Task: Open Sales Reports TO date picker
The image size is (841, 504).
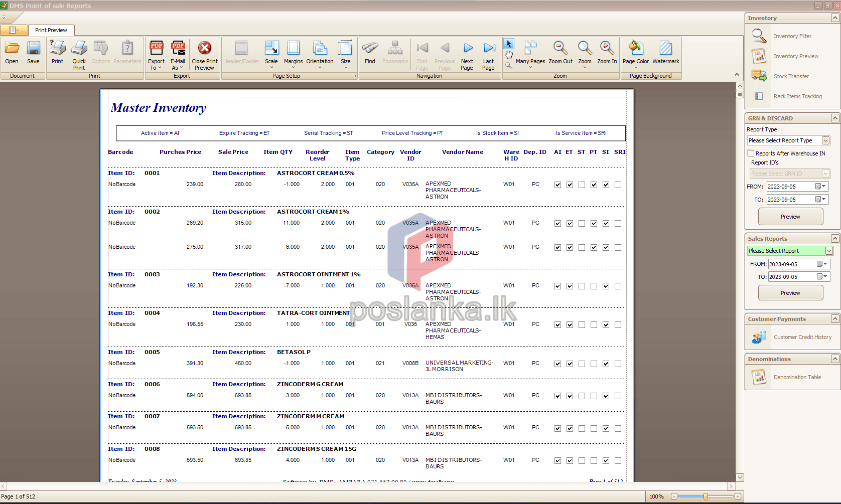Action: click(822, 277)
